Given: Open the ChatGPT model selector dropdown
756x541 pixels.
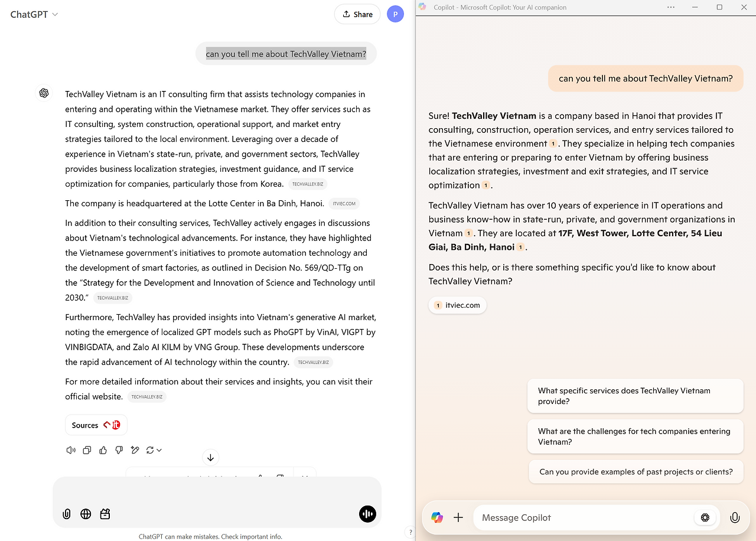Looking at the screenshot, I should click(x=34, y=14).
